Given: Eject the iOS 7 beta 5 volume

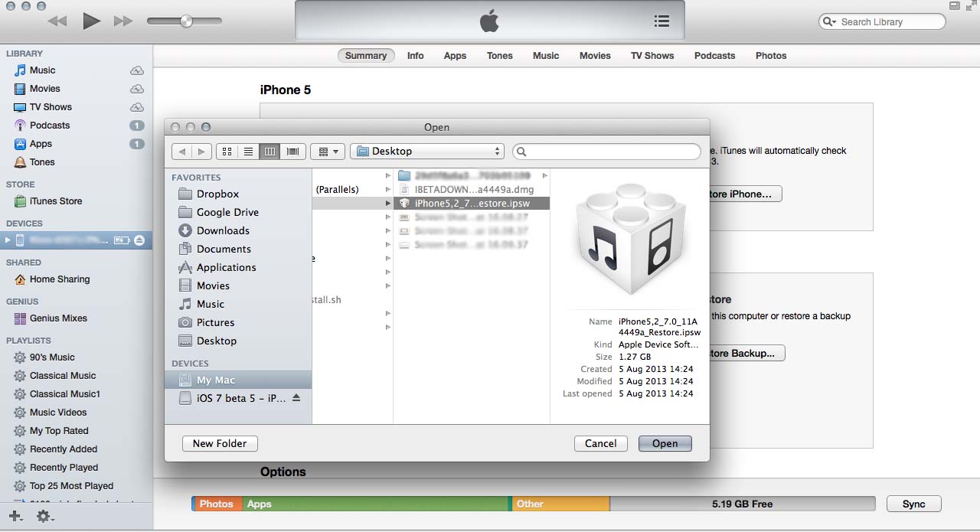Looking at the screenshot, I should pyautogui.click(x=296, y=399).
